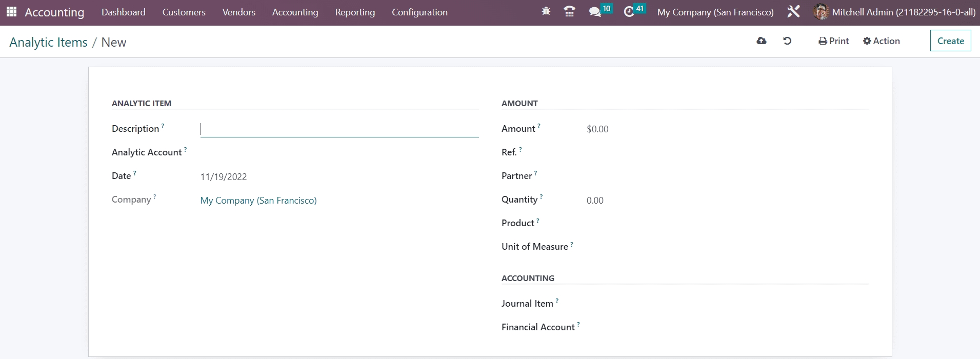Expand the Print dropdown
The image size is (980, 359).
[834, 41]
